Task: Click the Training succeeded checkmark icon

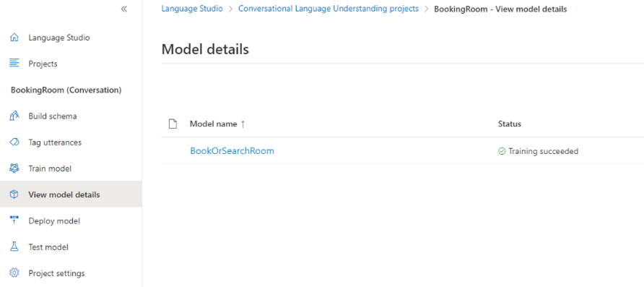Action: [x=502, y=151]
